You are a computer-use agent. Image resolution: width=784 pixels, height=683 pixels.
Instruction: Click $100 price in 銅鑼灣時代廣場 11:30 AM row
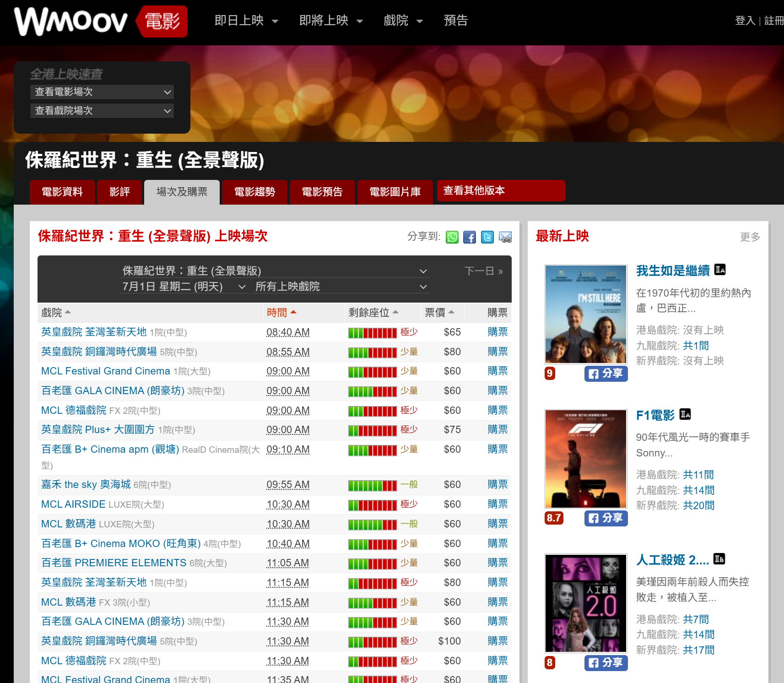(449, 641)
